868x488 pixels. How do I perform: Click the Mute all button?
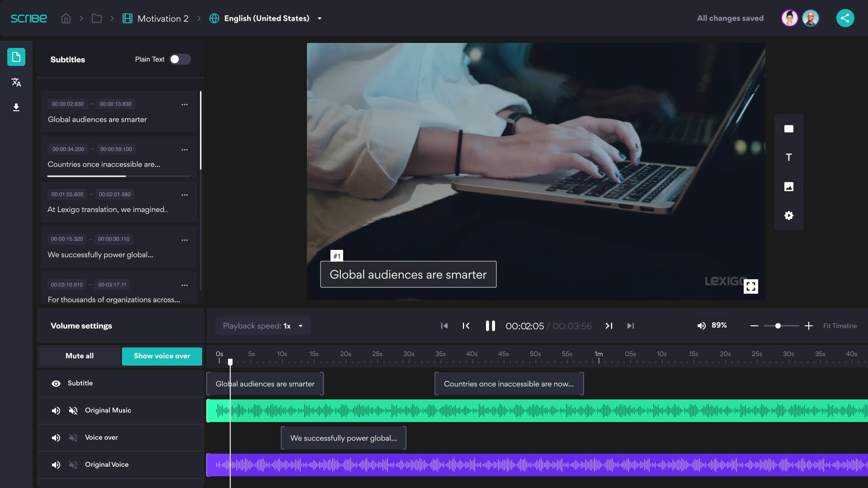pyautogui.click(x=79, y=356)
